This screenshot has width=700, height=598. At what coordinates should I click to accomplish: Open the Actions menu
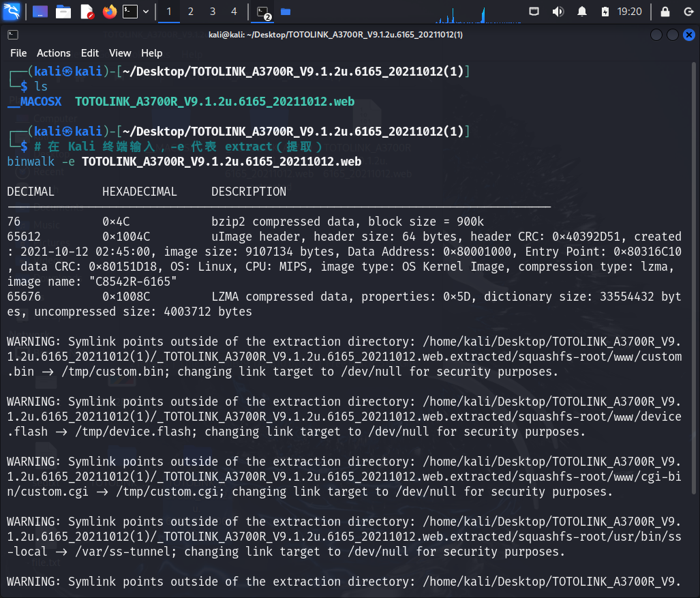pos(54,53)
